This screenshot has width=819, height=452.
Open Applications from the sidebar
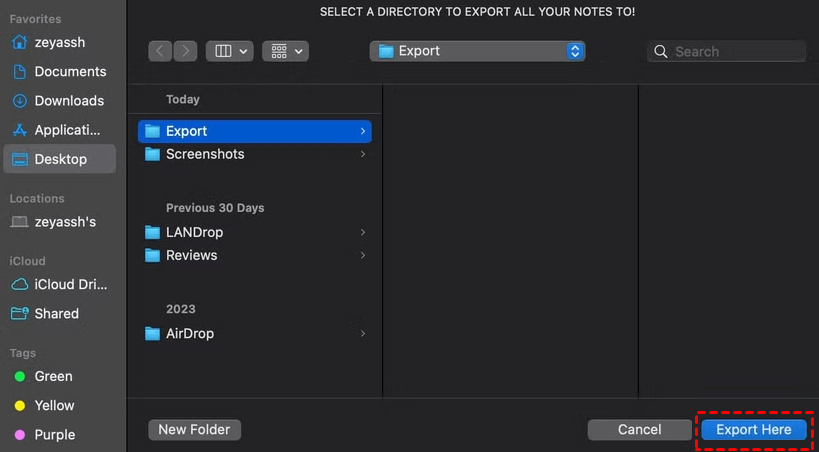click(67, 130)
